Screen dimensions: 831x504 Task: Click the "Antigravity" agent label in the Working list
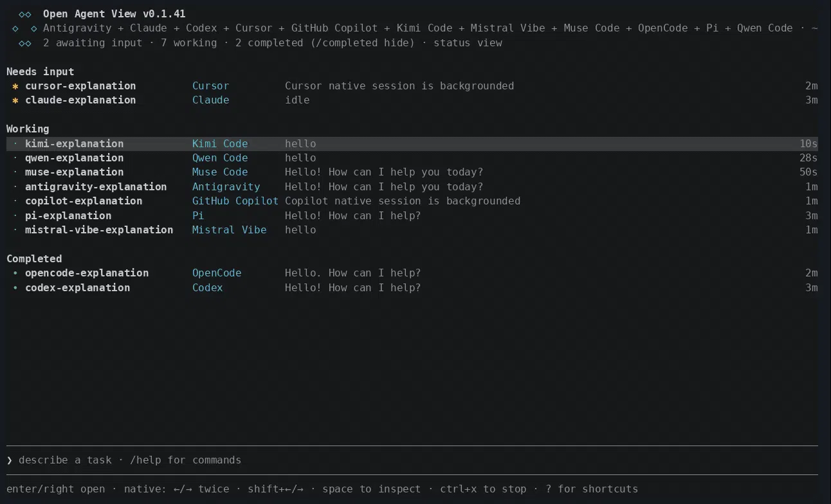point(226,187)
